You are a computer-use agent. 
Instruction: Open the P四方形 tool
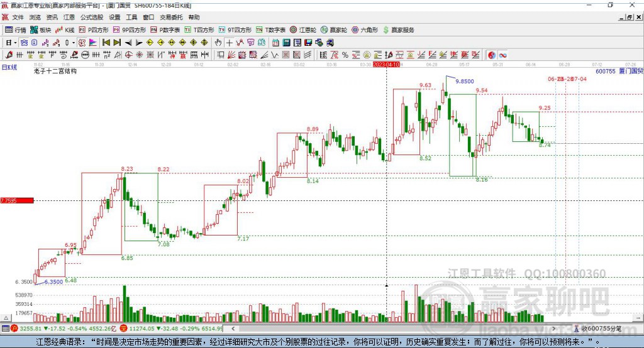click(94, 30)
